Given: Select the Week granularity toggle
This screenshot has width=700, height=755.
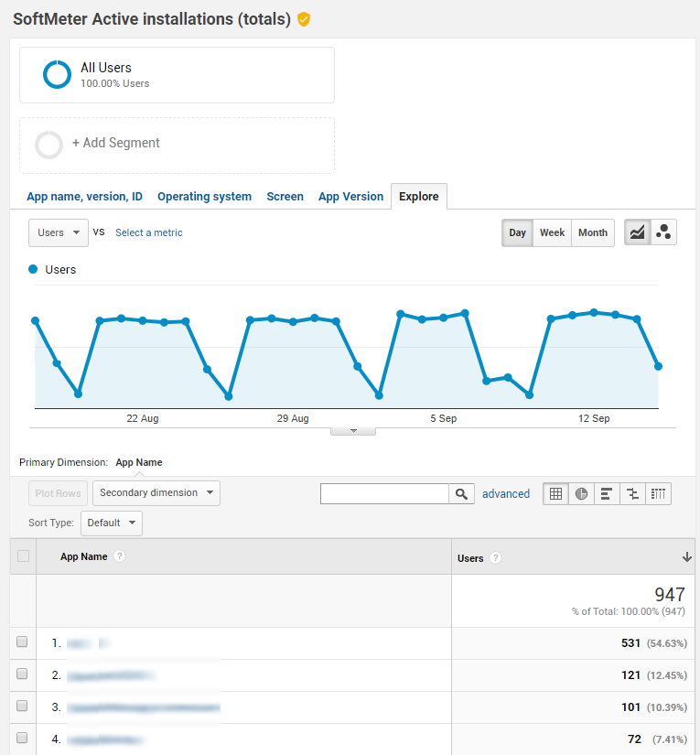Looking at the screenshot, I should (x=552, y=233).
